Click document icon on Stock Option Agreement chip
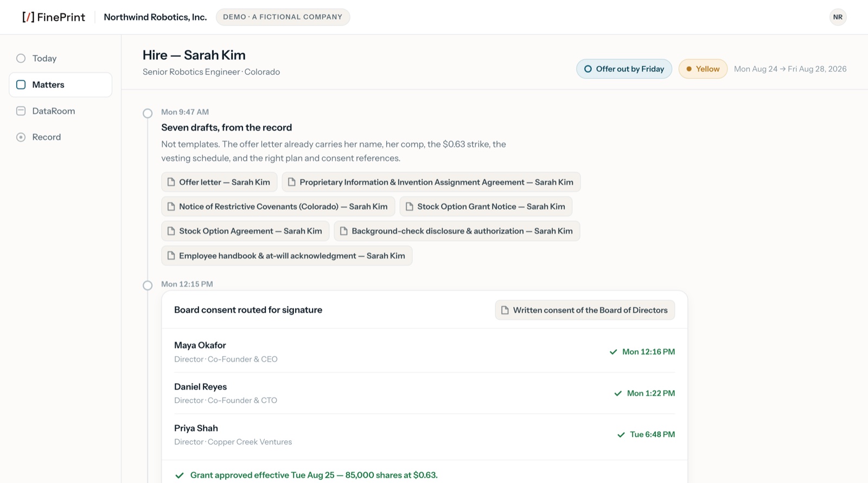 click(x=171, y=231)
